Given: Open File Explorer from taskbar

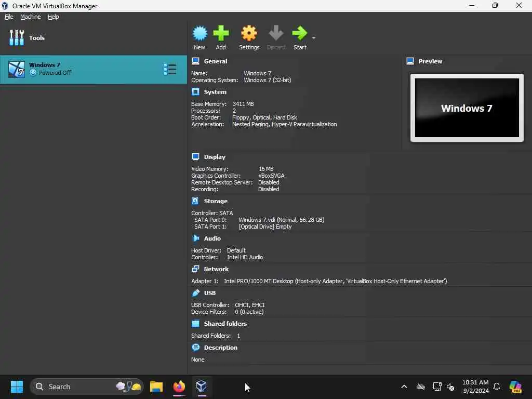Looking at the screenshot, I should 156,387.
